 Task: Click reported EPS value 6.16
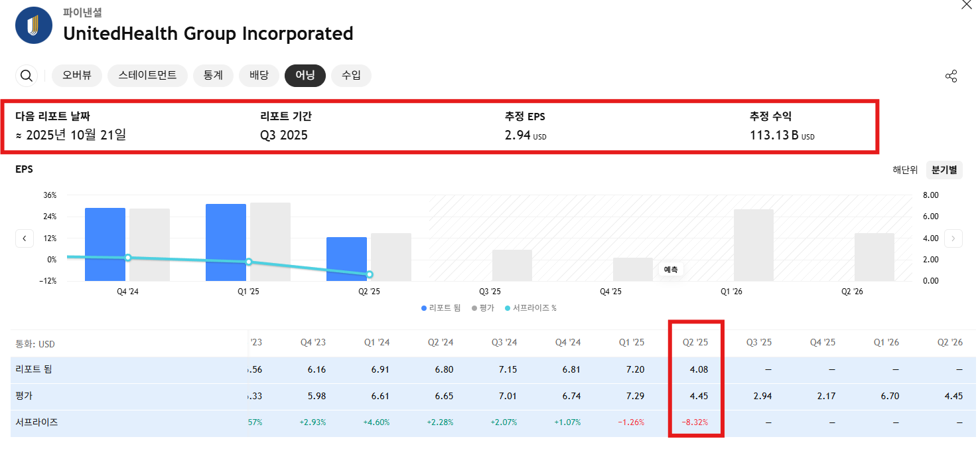click(x=316, y=369)
